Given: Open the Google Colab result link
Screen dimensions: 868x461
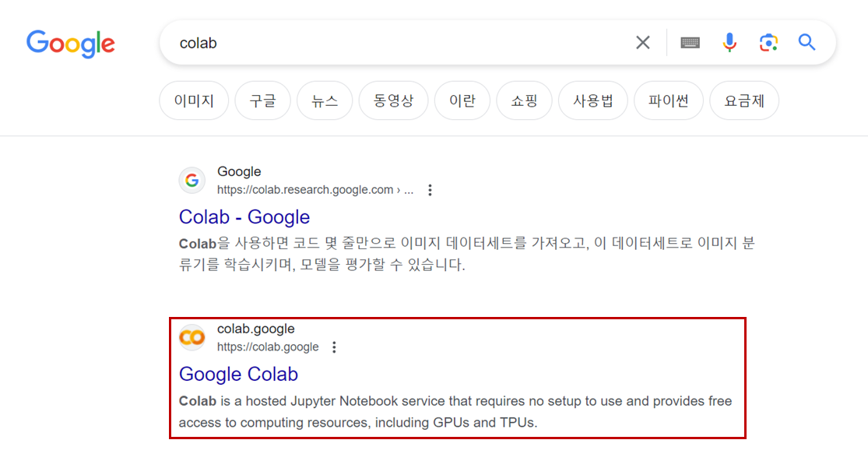Looking at the screenshot, I should pos(238,374).
